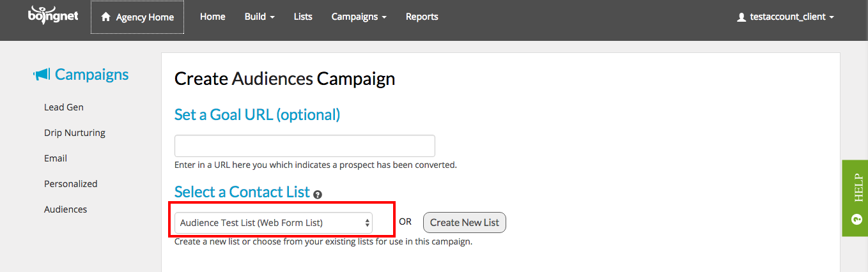The width and height of the screenshot is (868, 272).
Task: Click the user icon beside testaccount_client
Action: tap(741, 17)
